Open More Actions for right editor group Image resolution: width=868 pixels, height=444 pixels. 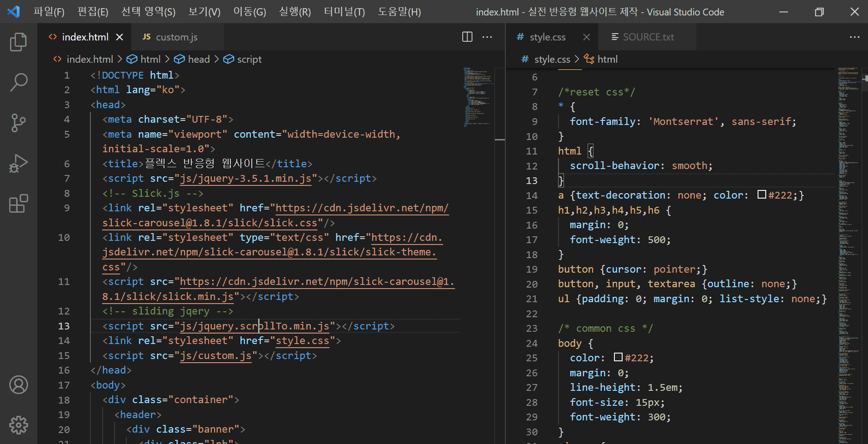point(854,37)
